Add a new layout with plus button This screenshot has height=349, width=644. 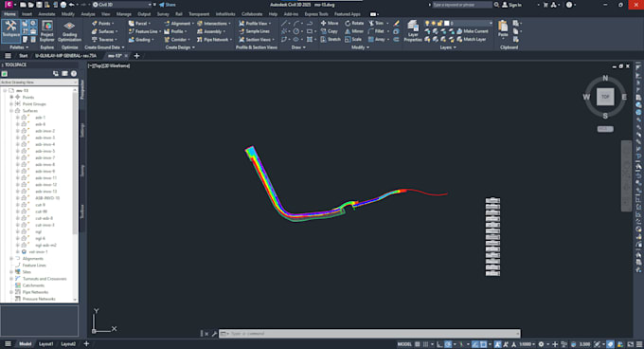86,344
